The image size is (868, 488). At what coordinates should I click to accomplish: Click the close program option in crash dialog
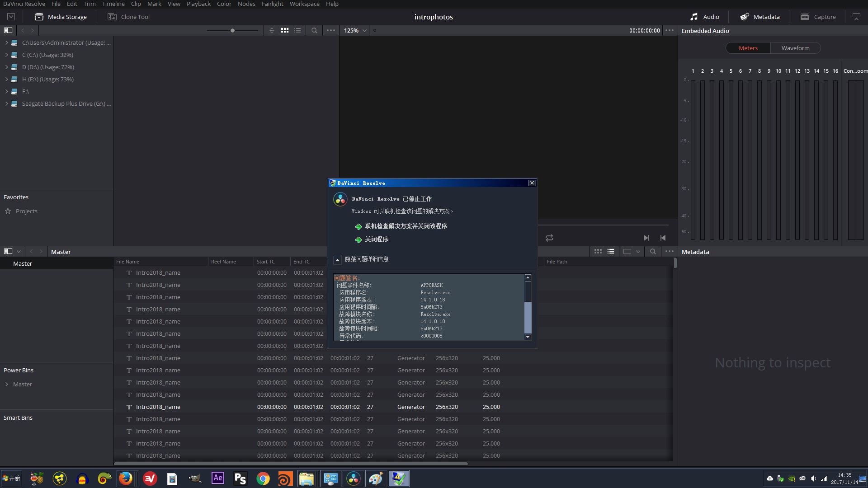[x=372, y=239]
